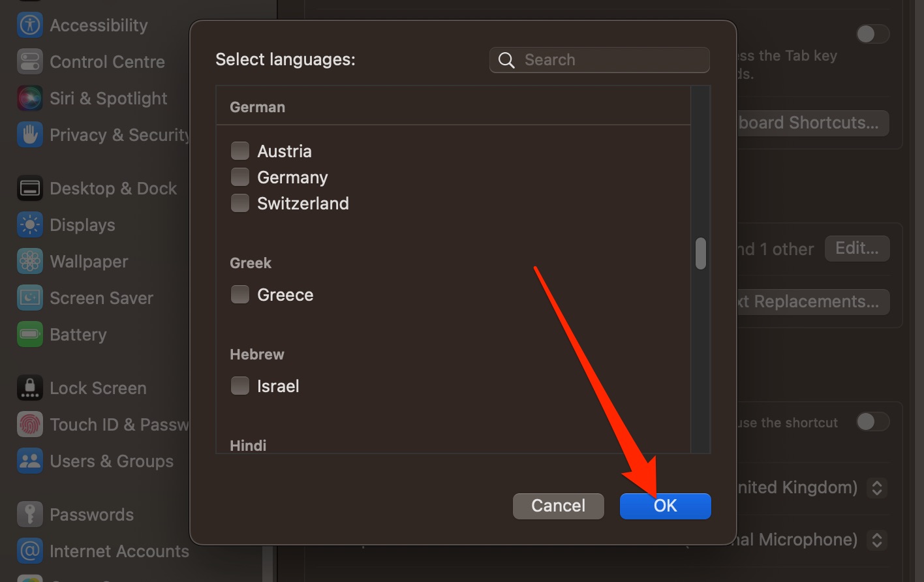Image resolution: width=924 pixels, height=582 pixels.
Task: Open Touch ID fingerprint icon
Action: click(30, 424)
